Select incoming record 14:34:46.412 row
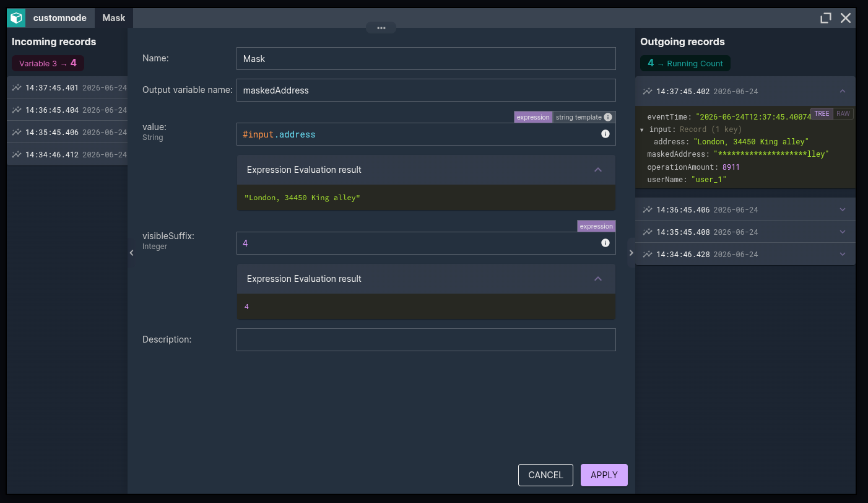 tap(67, 154)
